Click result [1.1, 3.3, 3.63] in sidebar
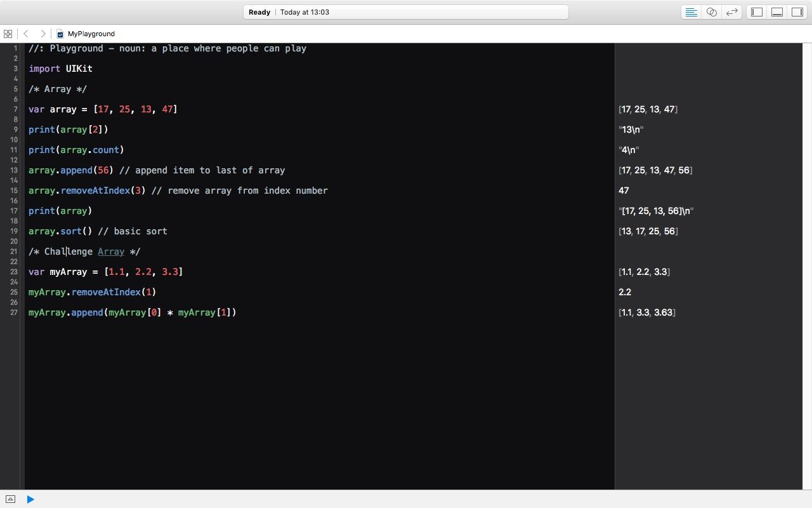This screenshot has height=508, width=812. coord(647,312)
